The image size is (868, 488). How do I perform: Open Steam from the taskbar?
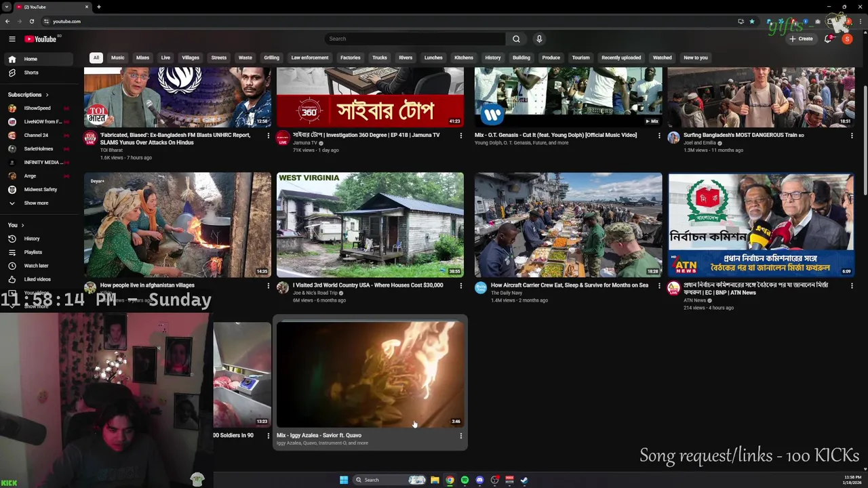524,480
